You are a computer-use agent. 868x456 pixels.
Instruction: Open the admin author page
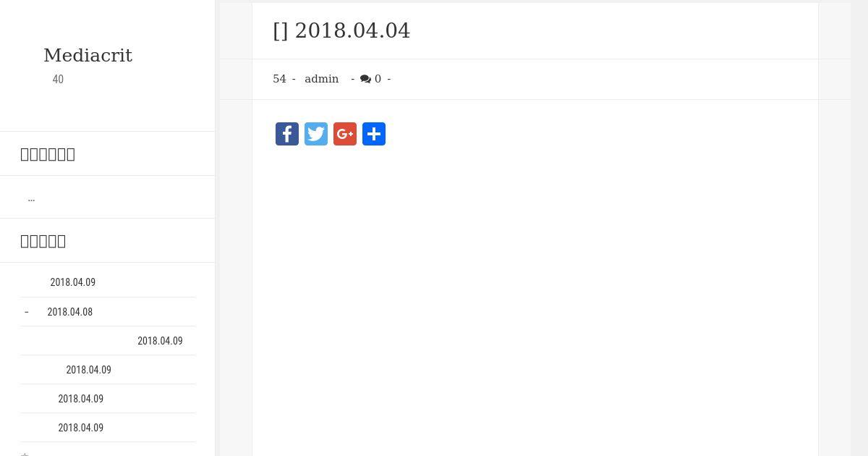[x=321, y=79]
